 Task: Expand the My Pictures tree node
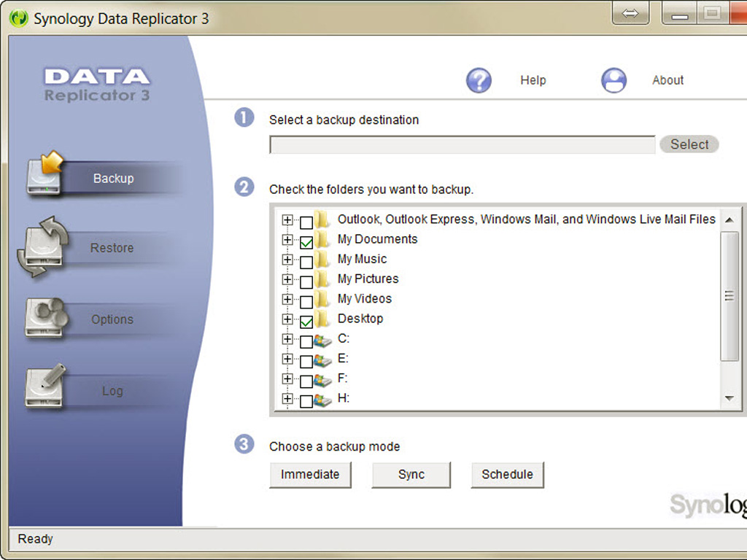click(287, 279)
